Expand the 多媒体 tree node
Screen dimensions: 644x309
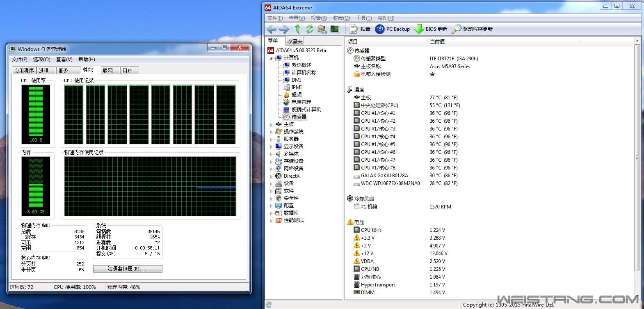[x=271, y=154]
